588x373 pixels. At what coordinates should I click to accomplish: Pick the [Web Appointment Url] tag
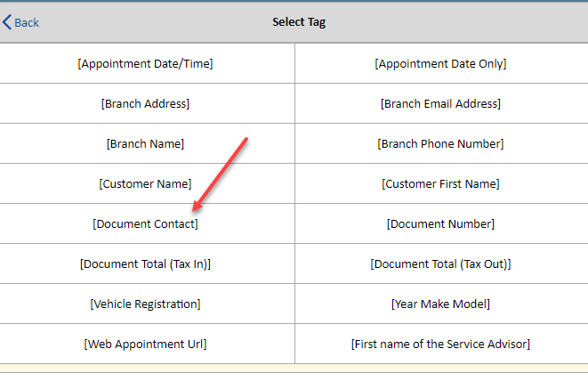point(146,345)
